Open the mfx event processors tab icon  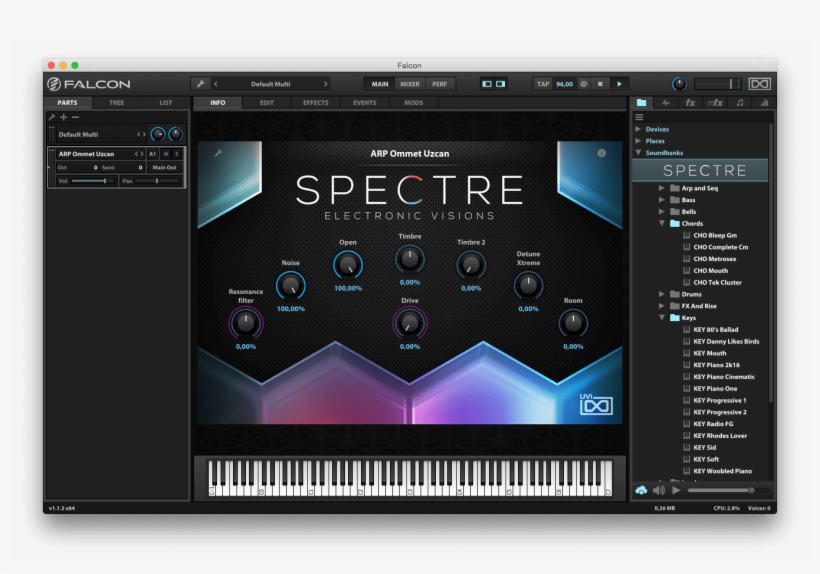coord(715,102)
